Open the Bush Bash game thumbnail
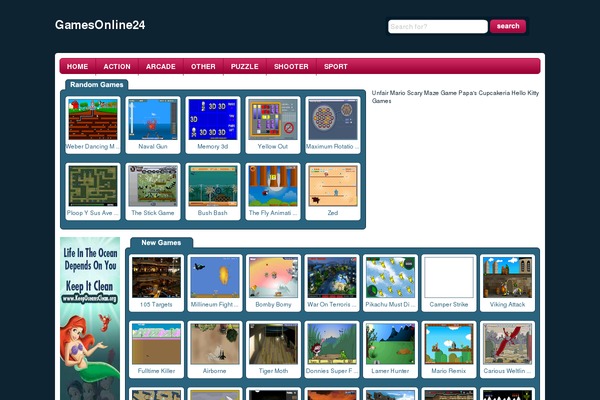This screenshot has height=400, width=600. [213, 186]
